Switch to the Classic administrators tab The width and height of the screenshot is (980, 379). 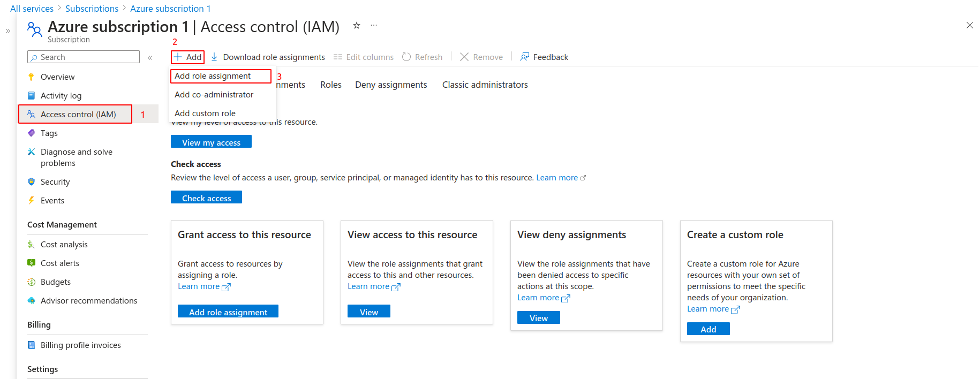[485, 85]
